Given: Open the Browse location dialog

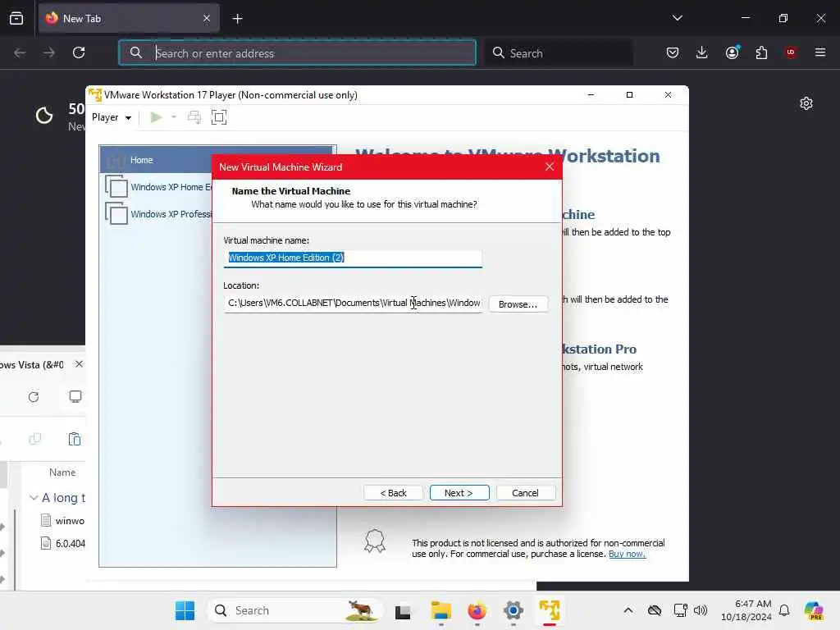Looking at the screenshot, I should (518, 304).
